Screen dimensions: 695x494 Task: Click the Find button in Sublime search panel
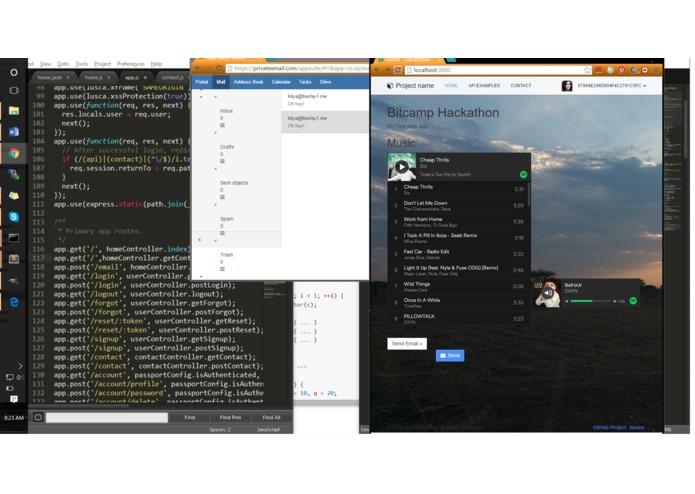click(x=190, y=417)
